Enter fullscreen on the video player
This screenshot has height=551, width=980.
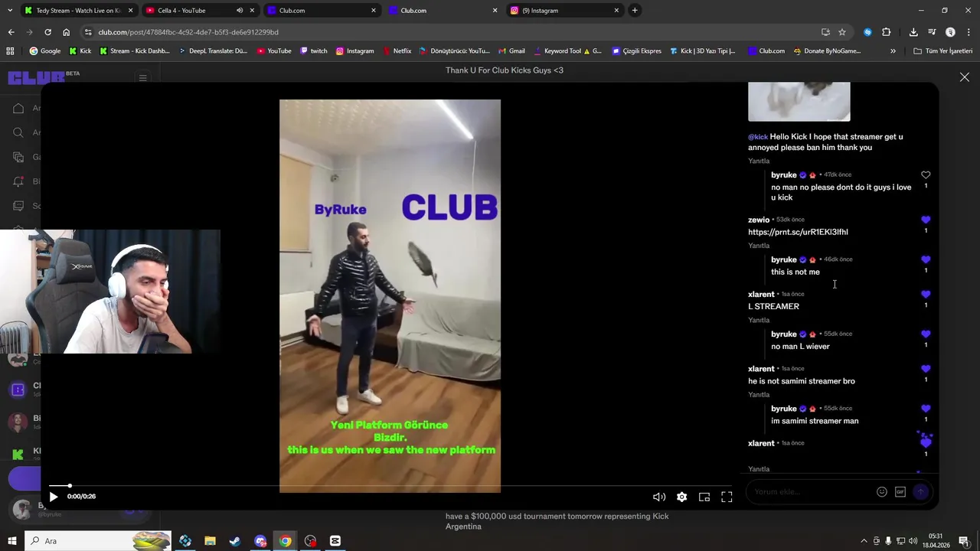(727, 497)
